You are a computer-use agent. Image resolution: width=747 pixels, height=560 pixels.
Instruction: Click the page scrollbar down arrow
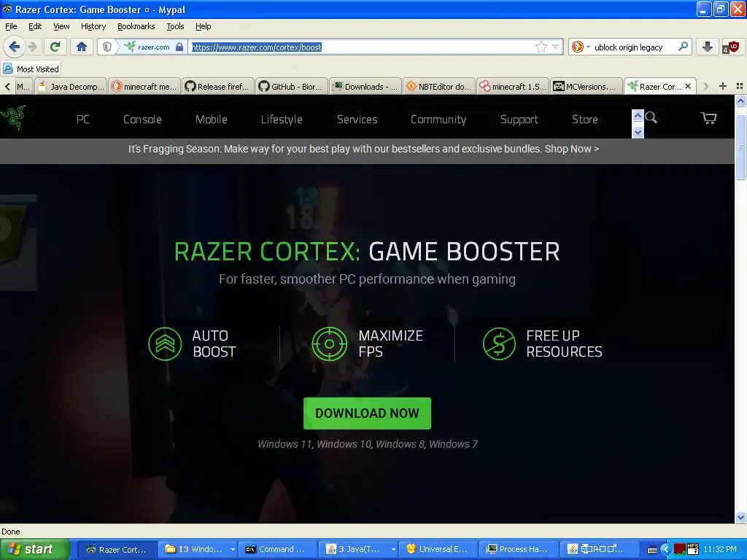coord(740,517)
